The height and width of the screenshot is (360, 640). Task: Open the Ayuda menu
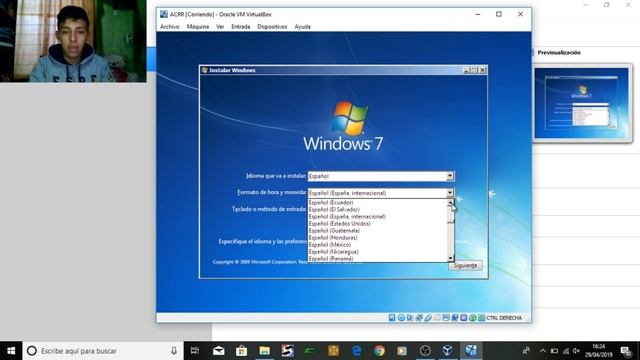302,27
